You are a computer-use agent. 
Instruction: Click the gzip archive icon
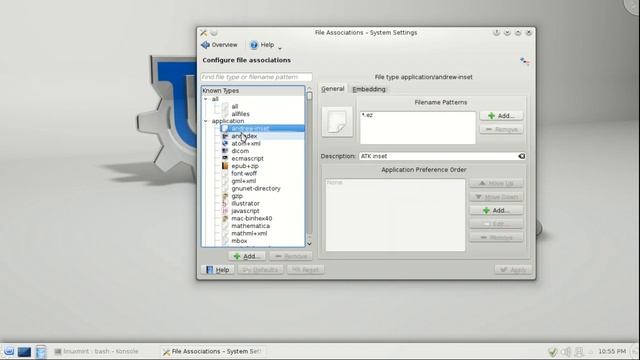point(225,196)
